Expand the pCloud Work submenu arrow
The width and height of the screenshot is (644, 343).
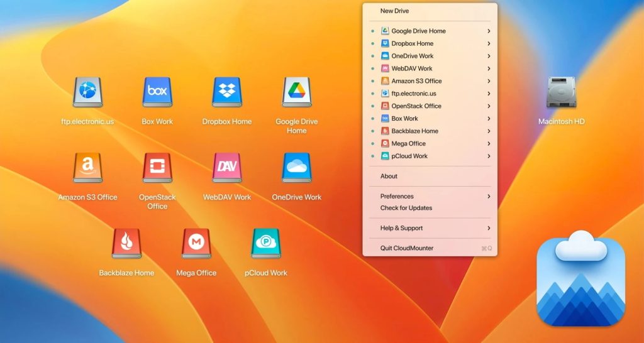coord(489,156)
